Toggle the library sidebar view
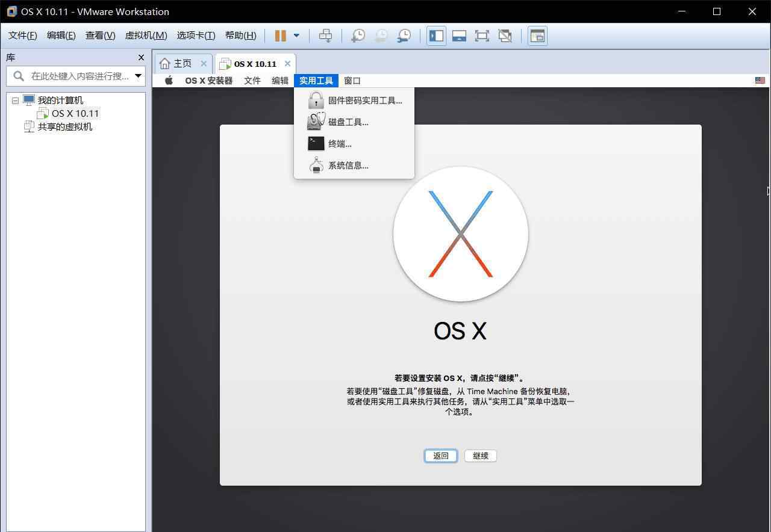 [x=436, y=36]
